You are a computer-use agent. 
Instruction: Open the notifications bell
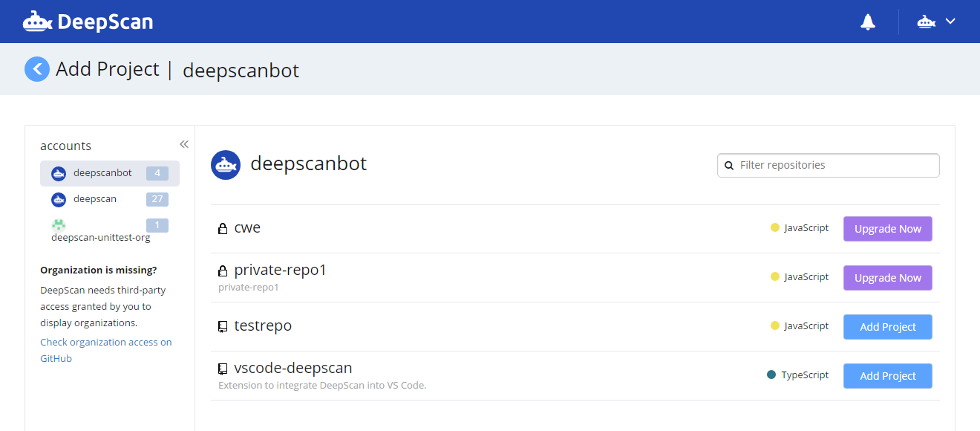[868, 22]
